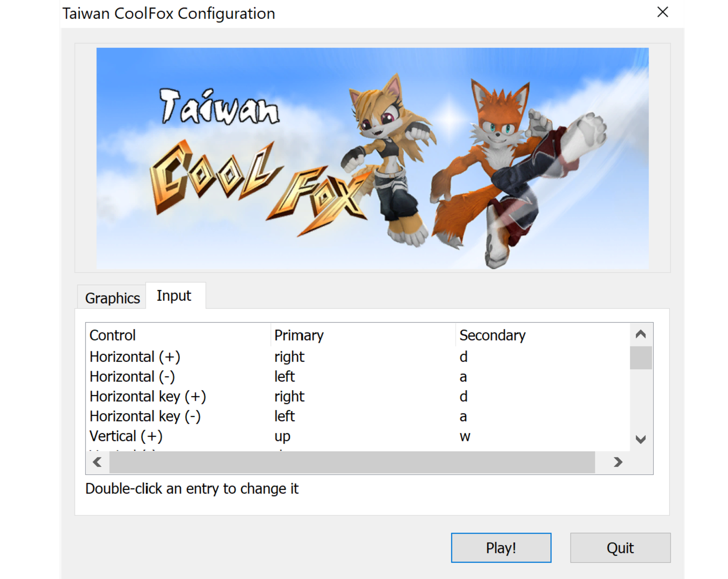Click primary key 'right' for Horizontal (+)
The image size is (728, 579).
[289, 357]
